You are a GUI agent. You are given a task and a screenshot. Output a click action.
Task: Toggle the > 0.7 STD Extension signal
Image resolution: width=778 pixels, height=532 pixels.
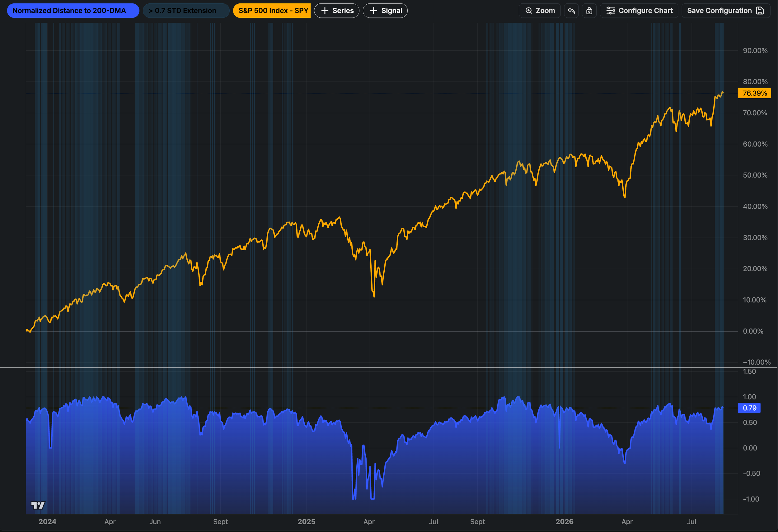[186, 11]
